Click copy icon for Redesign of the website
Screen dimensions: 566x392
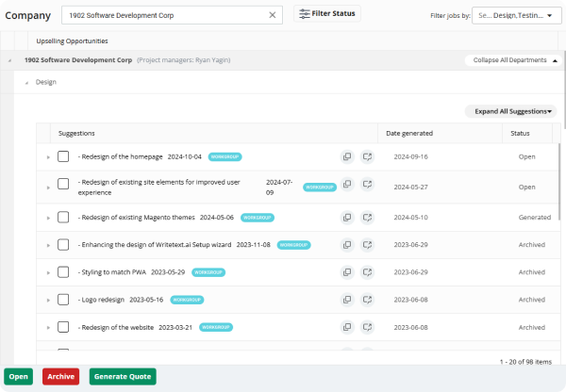[x=347, y=327]
